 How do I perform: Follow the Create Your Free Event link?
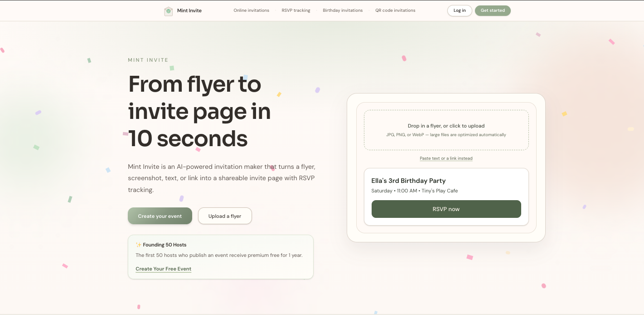(164, 269)
